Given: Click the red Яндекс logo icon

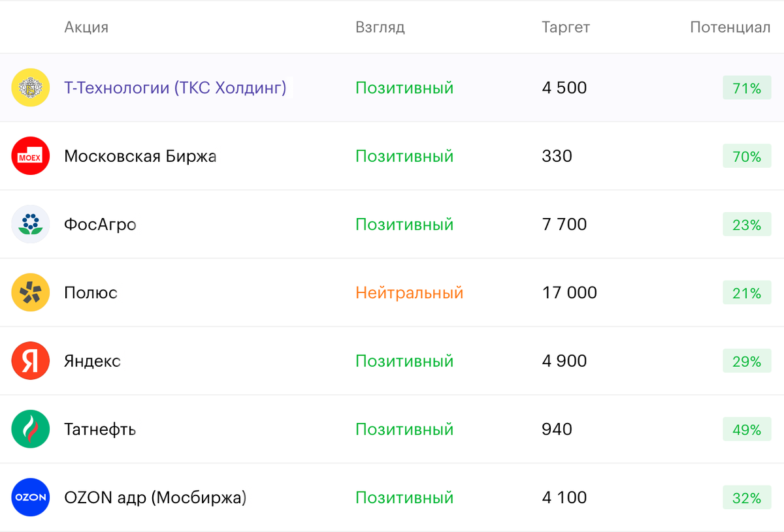Looking at the screenshot, I should 31,361.
